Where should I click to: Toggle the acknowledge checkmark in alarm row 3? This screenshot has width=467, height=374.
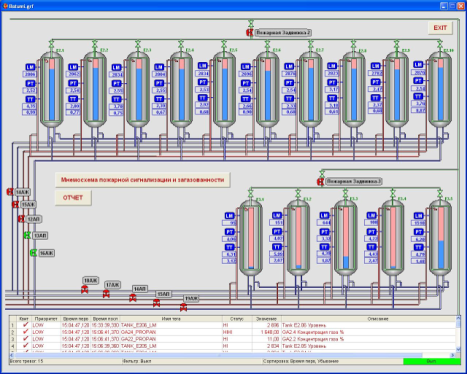tap(25, 339)
